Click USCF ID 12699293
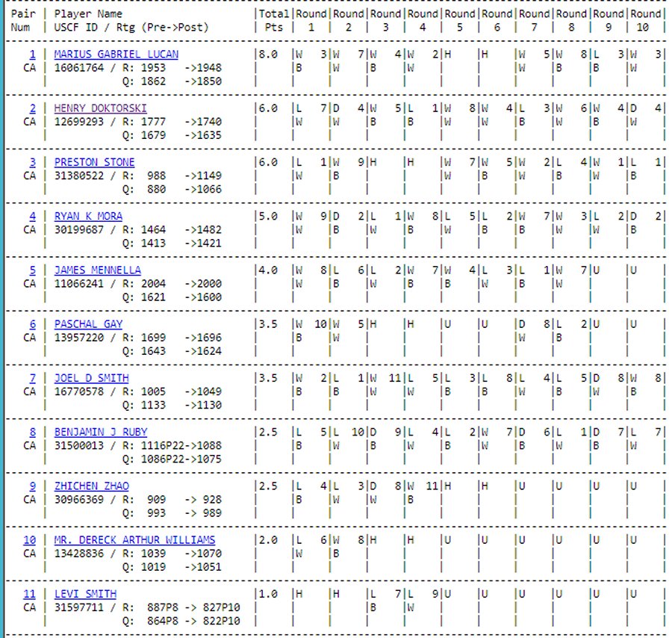Screen dimensions: 672x638 [79, 122]
